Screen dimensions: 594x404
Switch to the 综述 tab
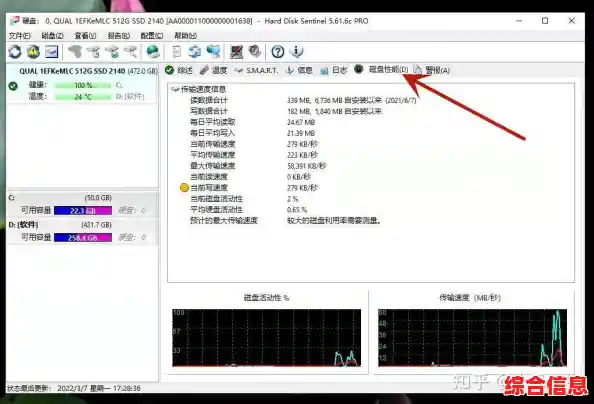179,70
